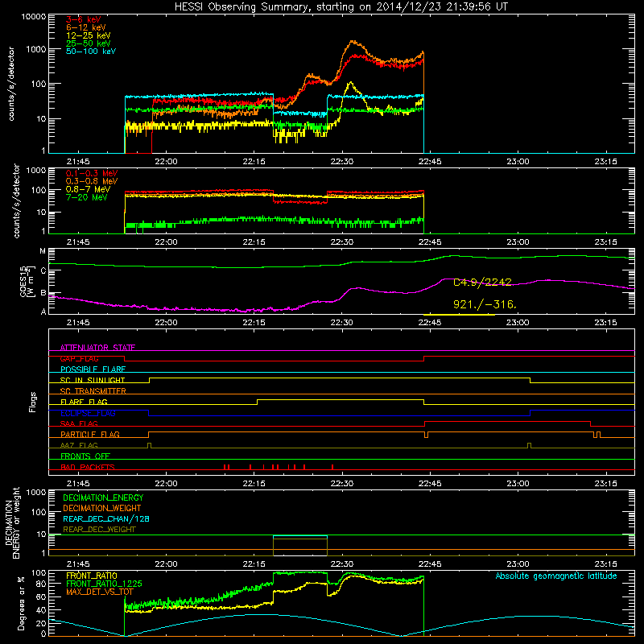Click the BAD_PACKETS flag label
Viewport: 644px width, 644px height.
88,467
